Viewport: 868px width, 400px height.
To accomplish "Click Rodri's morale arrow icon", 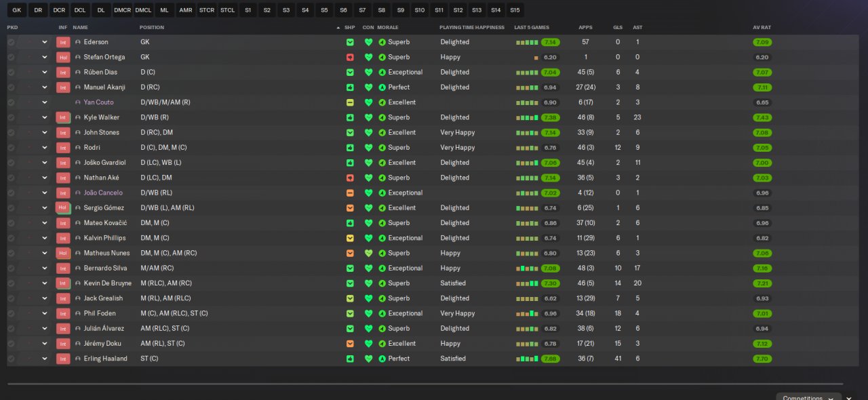I will pyautogui.click(x=382, y=148).
